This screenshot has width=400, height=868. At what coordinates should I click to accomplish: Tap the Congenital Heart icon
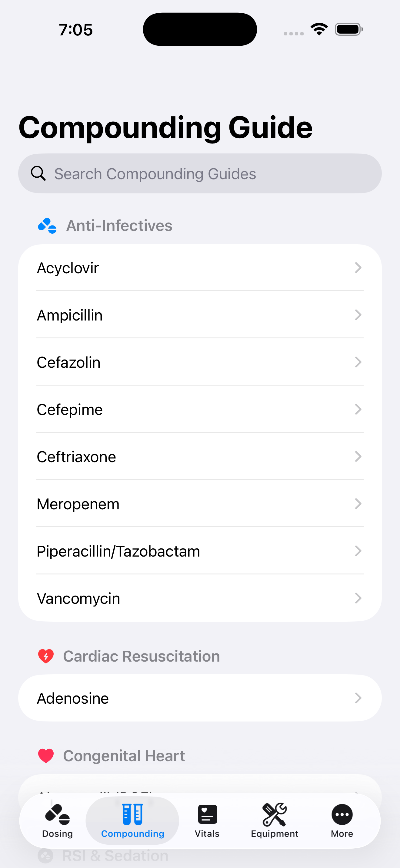pyautogui.click(x=46, y=755)
